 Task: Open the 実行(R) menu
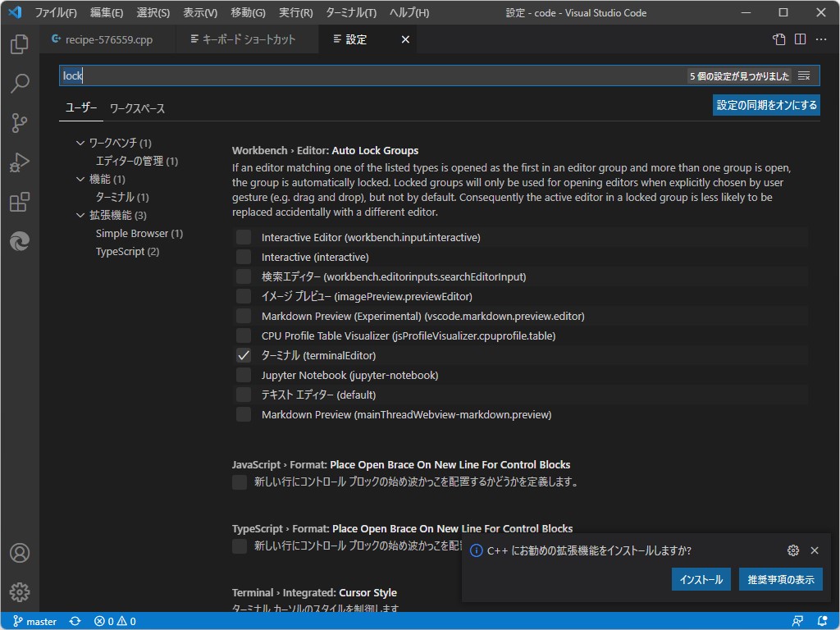295,12
